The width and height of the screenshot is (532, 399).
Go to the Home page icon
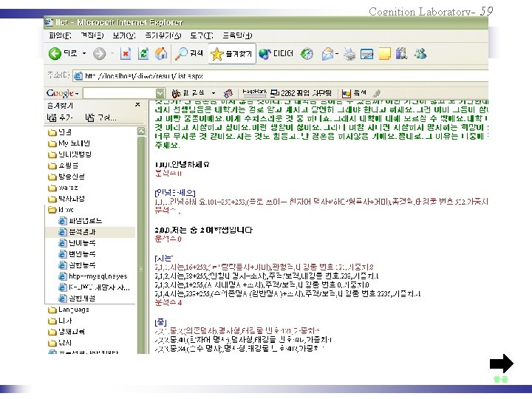click(x=161, y=54)
